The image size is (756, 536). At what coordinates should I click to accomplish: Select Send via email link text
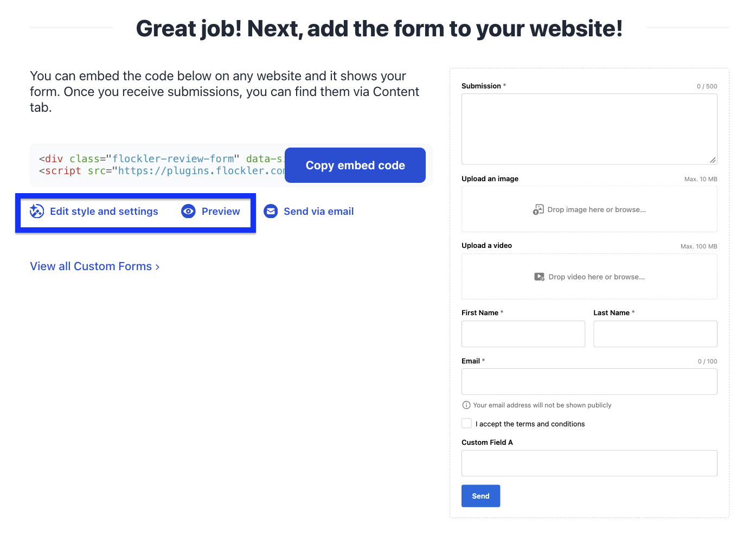319,212
